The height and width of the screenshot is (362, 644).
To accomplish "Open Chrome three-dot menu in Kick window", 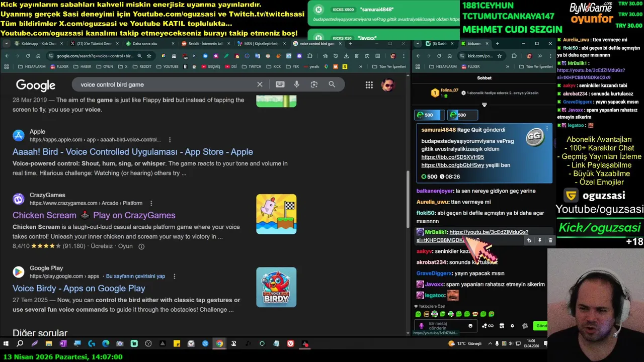I will [x=550, y=56].
